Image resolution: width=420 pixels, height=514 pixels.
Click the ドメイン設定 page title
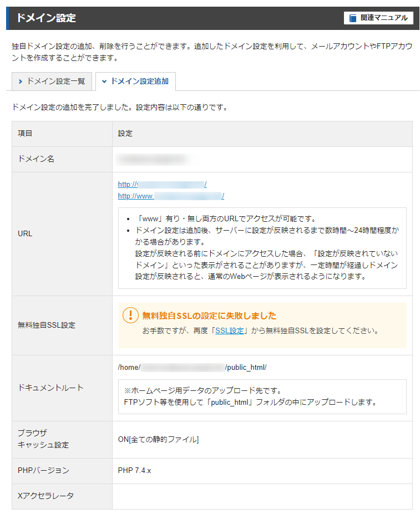pyautogui.click(x=46, y=18)
